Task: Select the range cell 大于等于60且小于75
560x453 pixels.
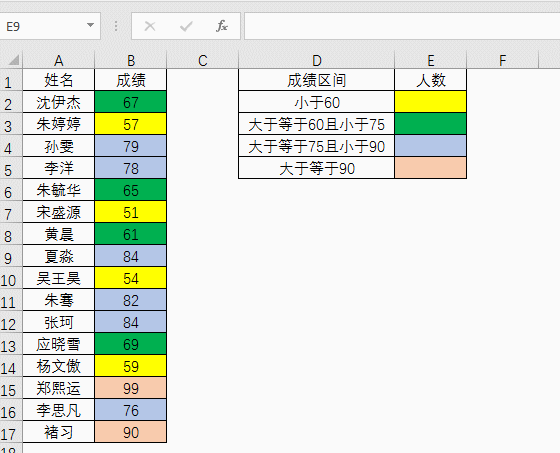Action: 316,124
